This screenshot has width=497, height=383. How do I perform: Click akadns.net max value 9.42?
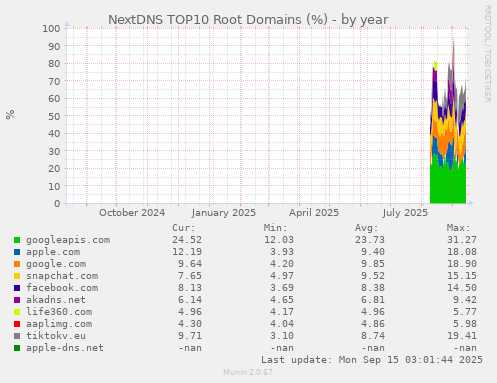(465, 300)
